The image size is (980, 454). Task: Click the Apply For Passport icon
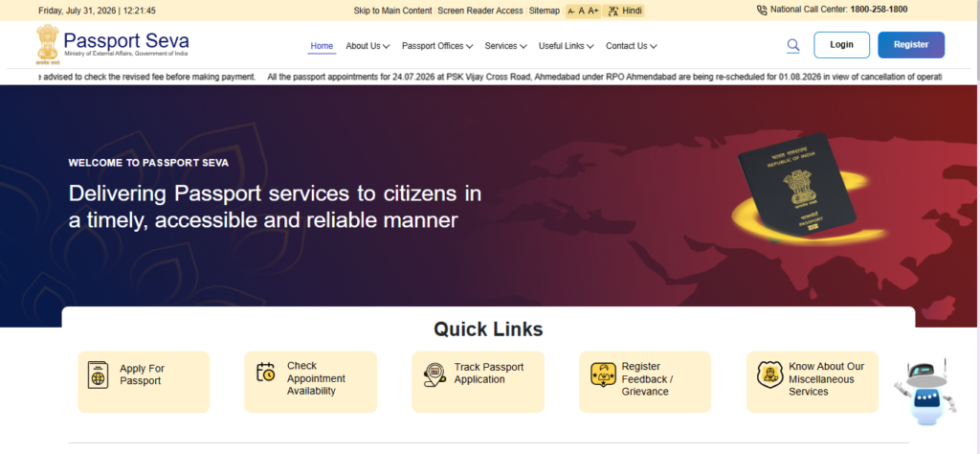pyautogui.click(x=99, y=375)
